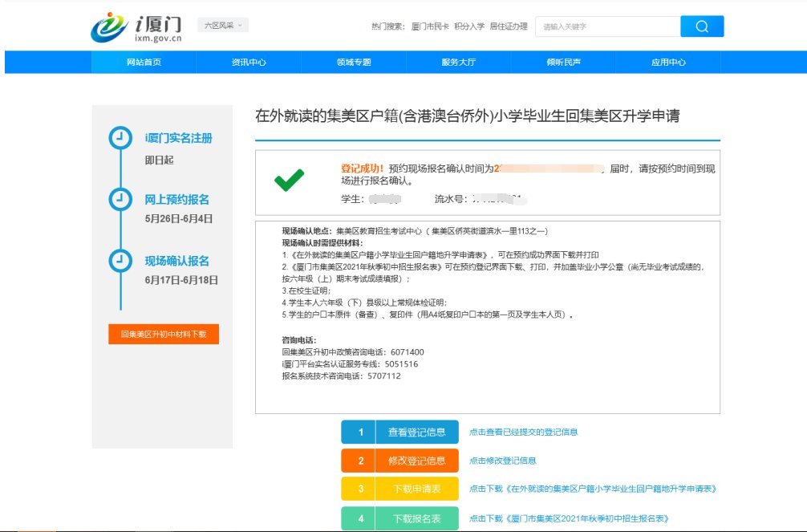The image size is (807, 532).
Task: Go to 资讯中心 in the navigation bar
Action: [x=249, y=62]
